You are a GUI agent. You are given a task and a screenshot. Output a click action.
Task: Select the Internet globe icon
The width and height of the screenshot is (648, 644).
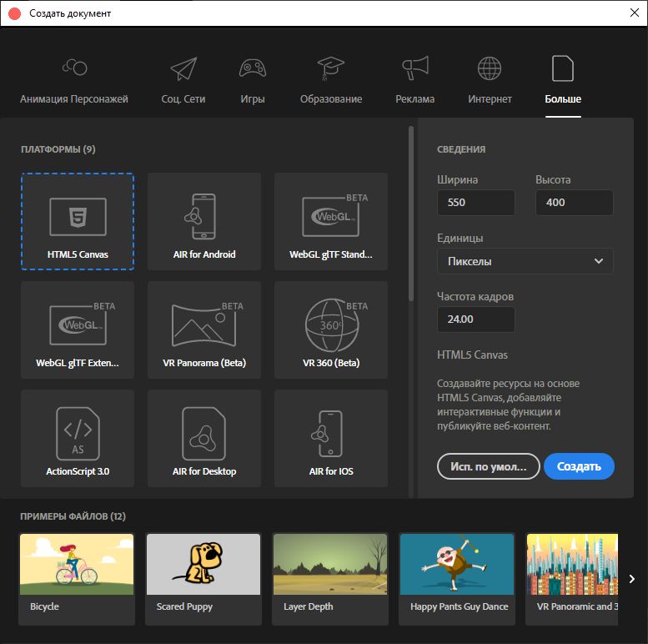490,68
